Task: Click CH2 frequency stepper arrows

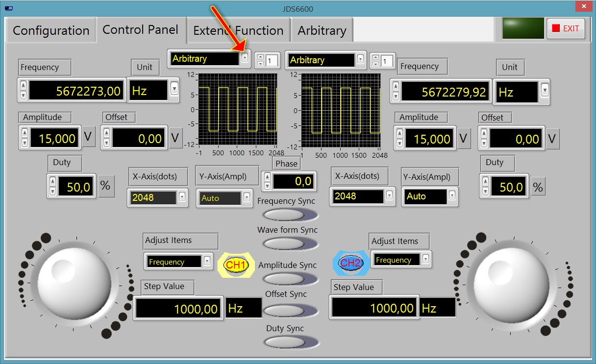Action: [x=395, y=92]
